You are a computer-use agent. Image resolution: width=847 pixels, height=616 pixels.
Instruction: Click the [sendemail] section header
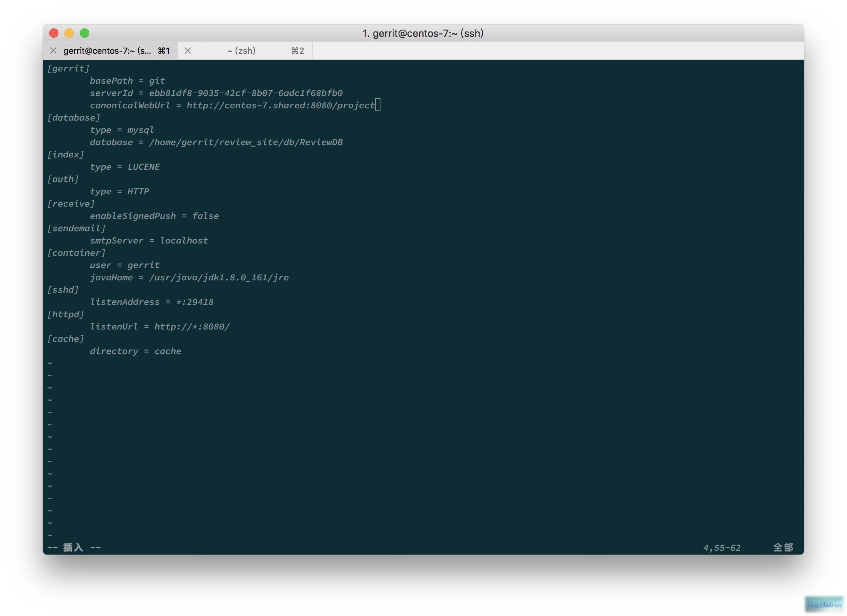[x=76, y=229]
